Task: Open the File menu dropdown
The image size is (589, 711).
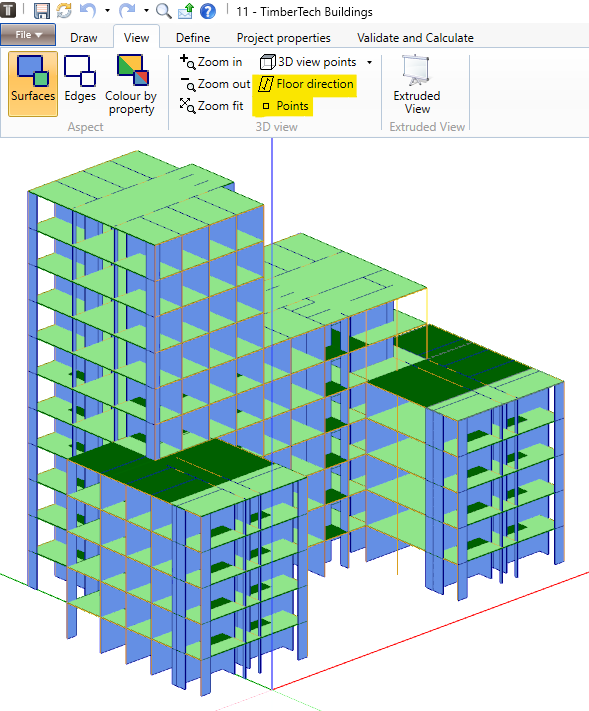Action: pyautogui.click(x=28, y=35)
